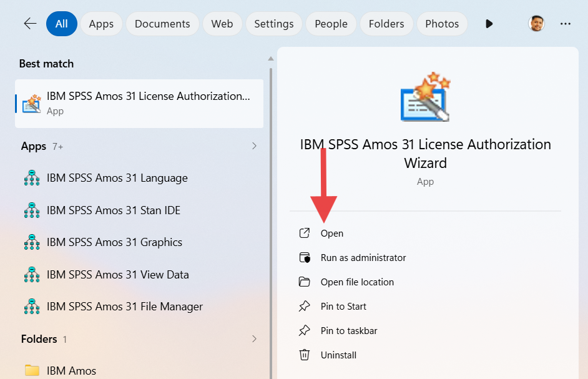Go back with the left arrow icon

30,24
